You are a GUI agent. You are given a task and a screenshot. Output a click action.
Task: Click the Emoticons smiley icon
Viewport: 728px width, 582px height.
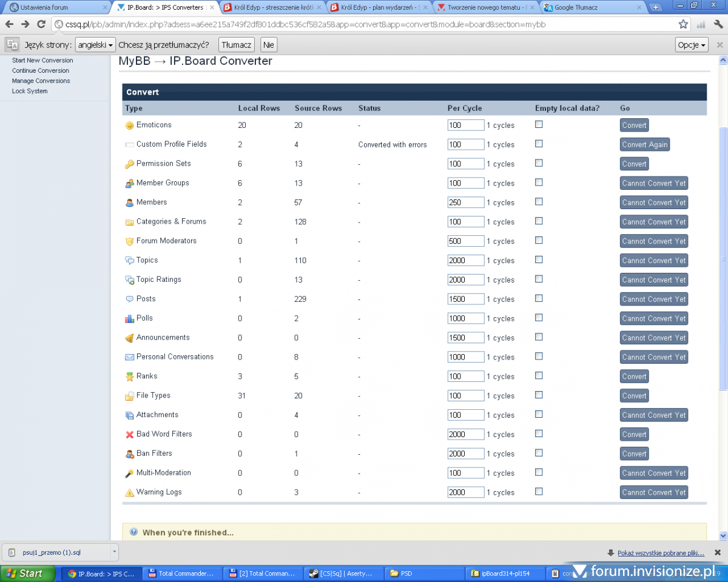[129, 125]
